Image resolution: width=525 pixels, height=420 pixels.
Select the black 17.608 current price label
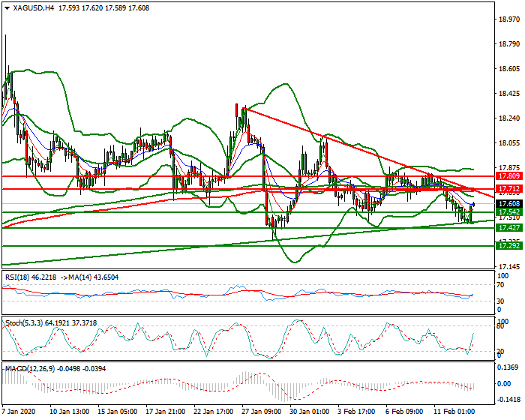pos(509,204)
